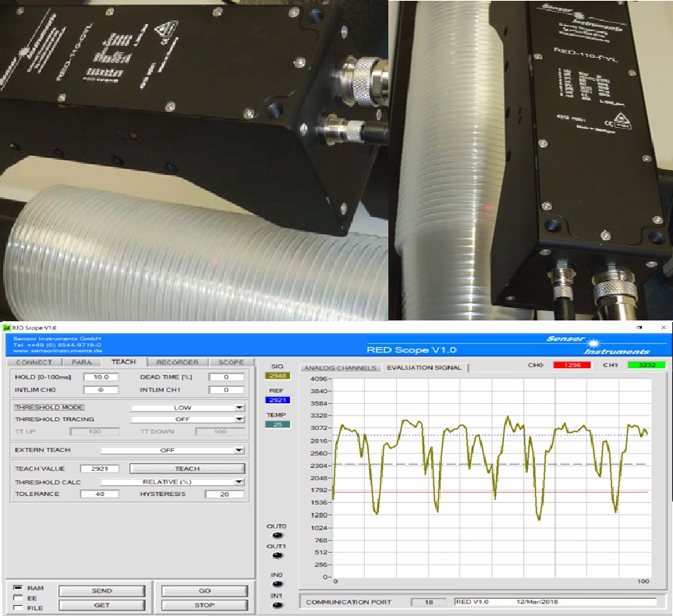Switch to the SCOPE tab
This screenshot has width=673, height=616.
pos(231,363)
